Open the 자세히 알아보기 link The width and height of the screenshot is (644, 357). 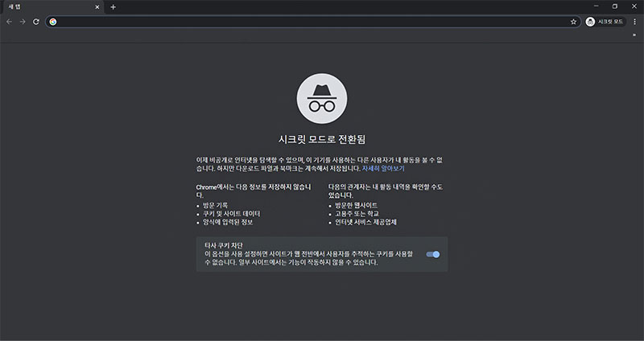tap(383, 169)
